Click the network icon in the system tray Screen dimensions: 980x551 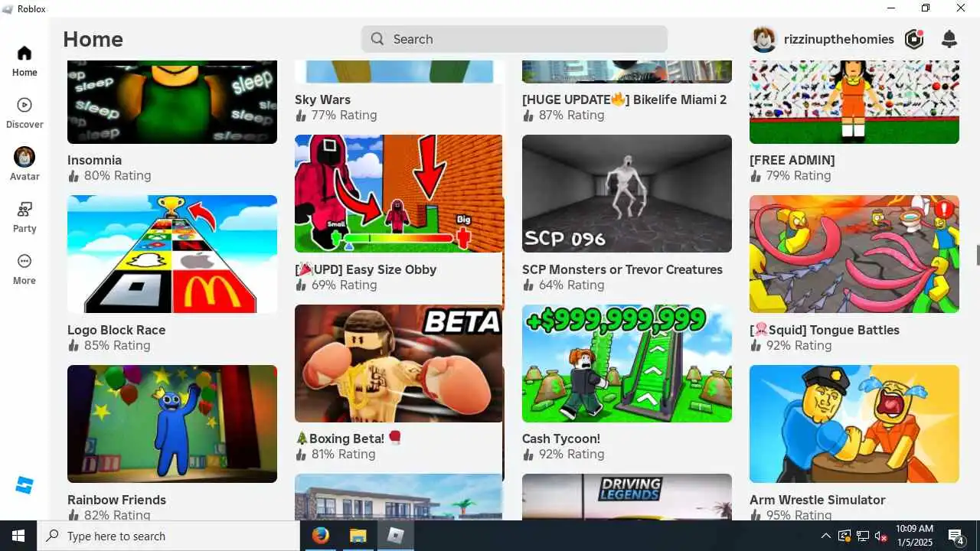pyautogui.click(x=863, y=536)
